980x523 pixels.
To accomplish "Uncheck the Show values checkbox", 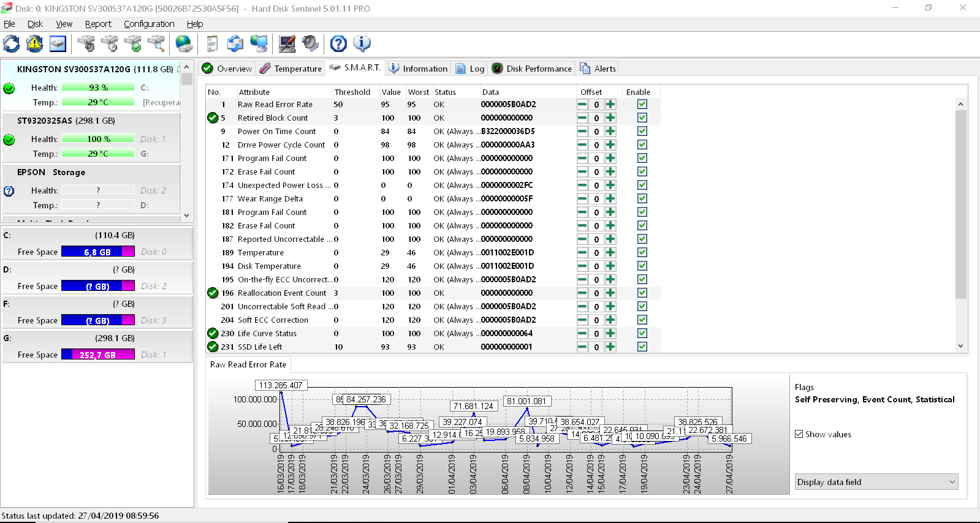I will 799,434.
